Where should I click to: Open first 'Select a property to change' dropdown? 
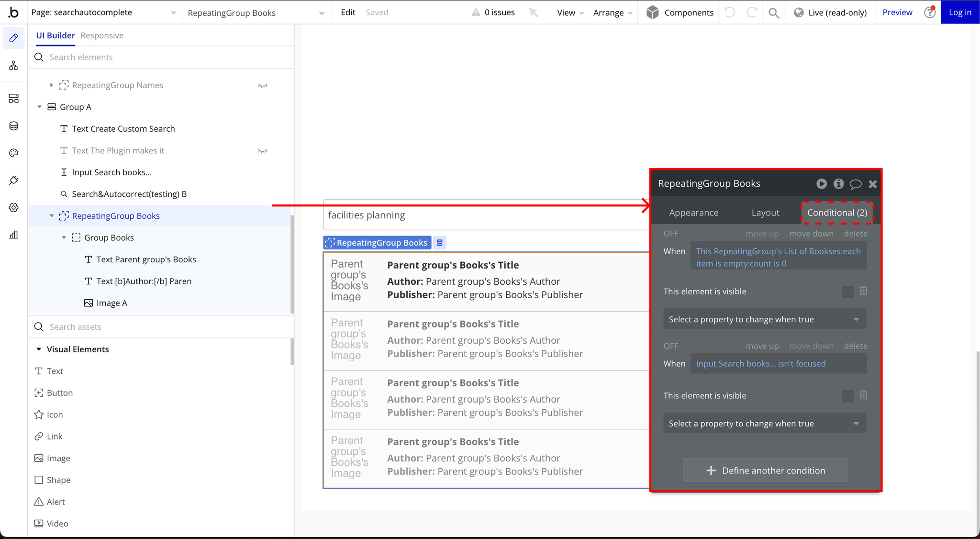click(x=764, y=319)
